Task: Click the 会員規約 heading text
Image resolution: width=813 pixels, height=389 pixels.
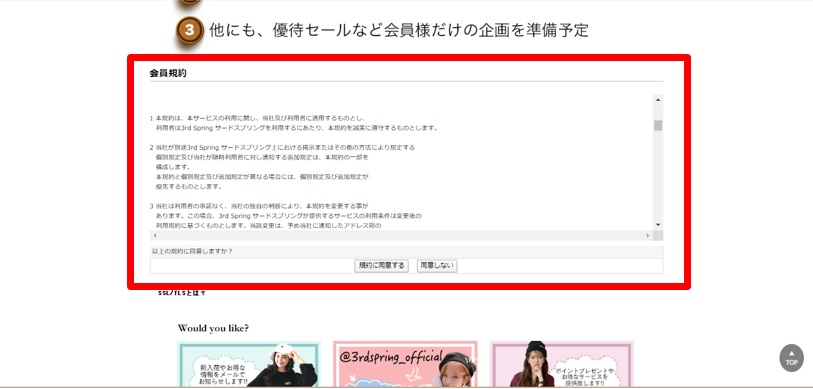Action: pos(168,73)
